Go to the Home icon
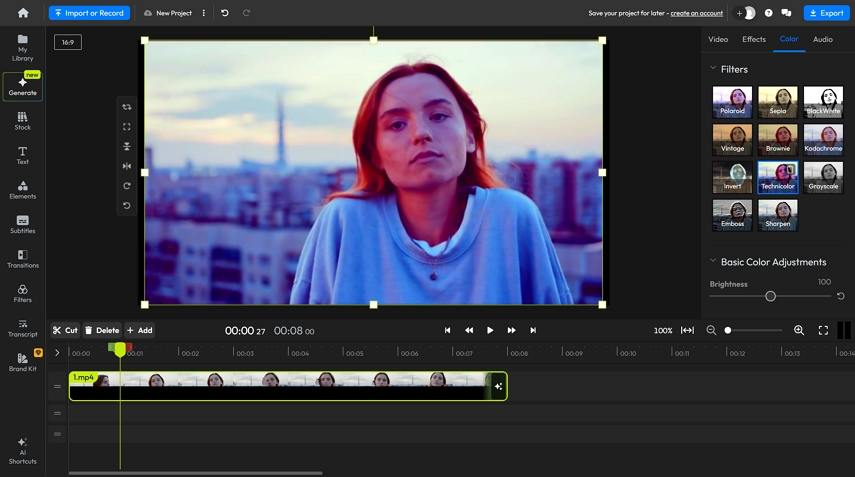855x477 pixels. tap(23, 13)
